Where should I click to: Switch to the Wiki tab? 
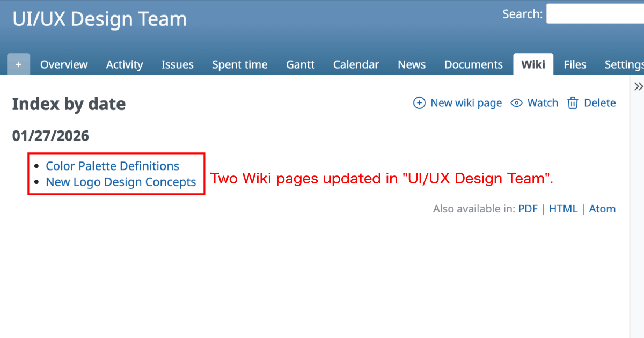pyautogui.click(x=533, y=64)
